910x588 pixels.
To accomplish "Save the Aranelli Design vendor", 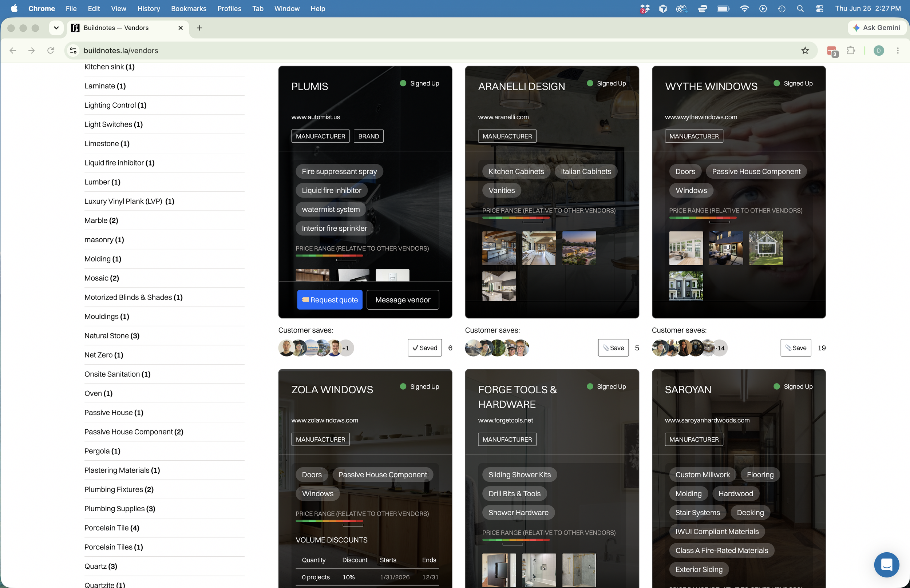I will coord(613,348).
